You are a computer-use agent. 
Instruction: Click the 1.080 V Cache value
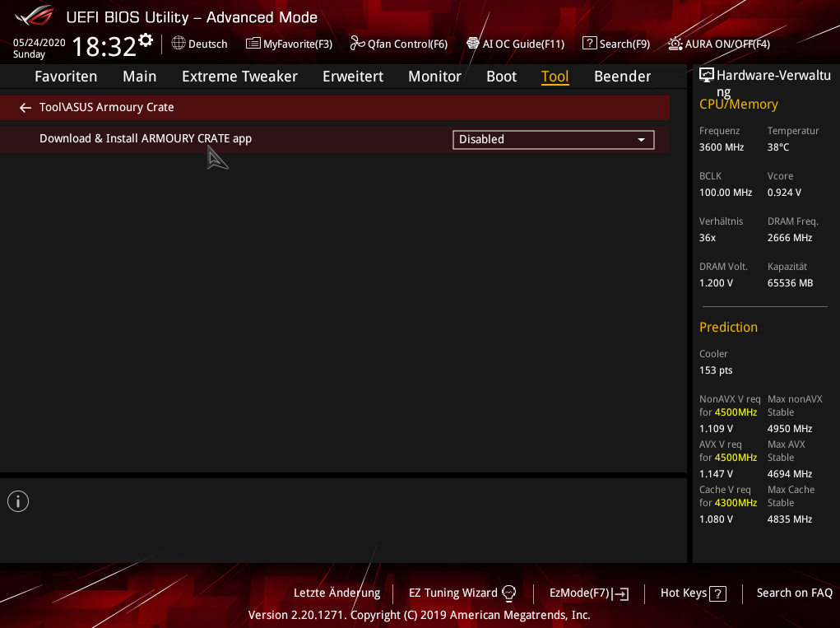click(716, 519)
